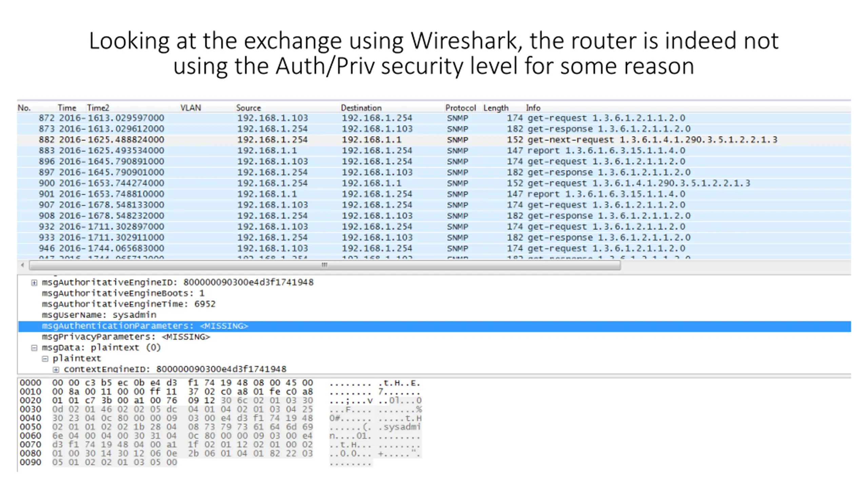Viewport: 868px width, 488px height.
Task: Select packet 900 get-request to 192.168.1.1
Action: (434, 183)
